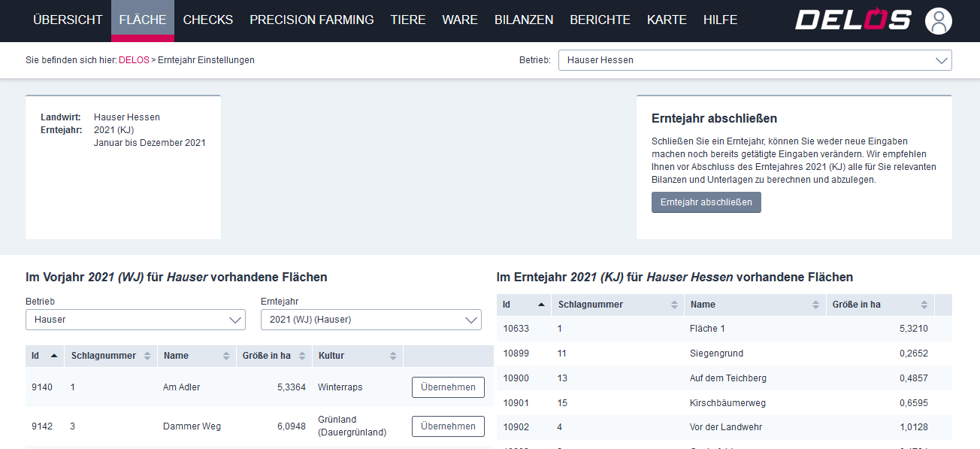Viewport: 980px width, 449px height.
Task: Switch to the TIERE menu
Action: (408, 20)
